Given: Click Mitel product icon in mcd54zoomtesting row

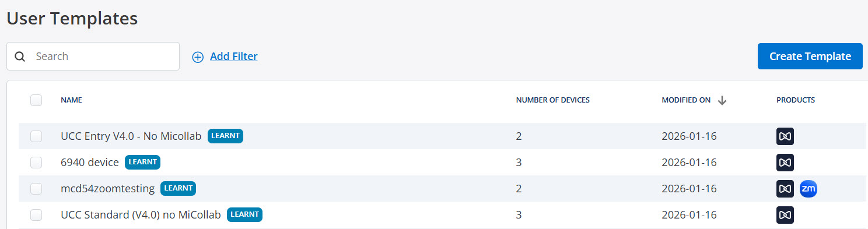Looking at the screenshot, I should pyautogui.click(x=785, y=189).
